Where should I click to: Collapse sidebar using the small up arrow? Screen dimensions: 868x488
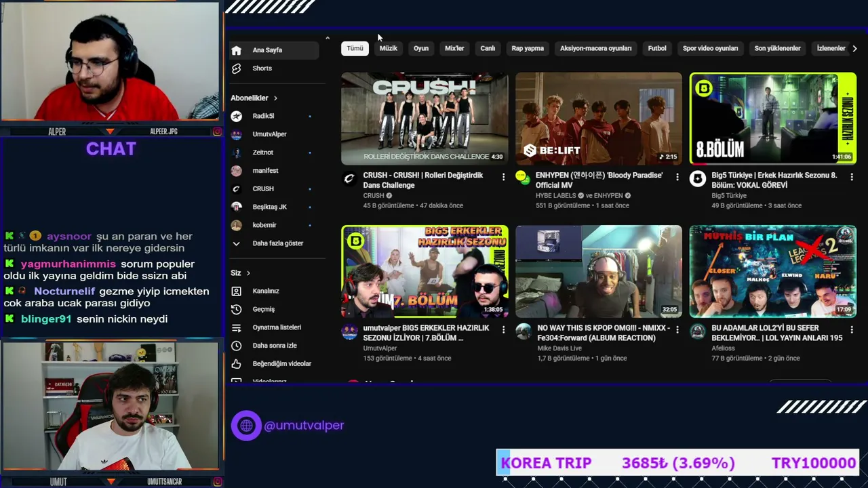328,38
